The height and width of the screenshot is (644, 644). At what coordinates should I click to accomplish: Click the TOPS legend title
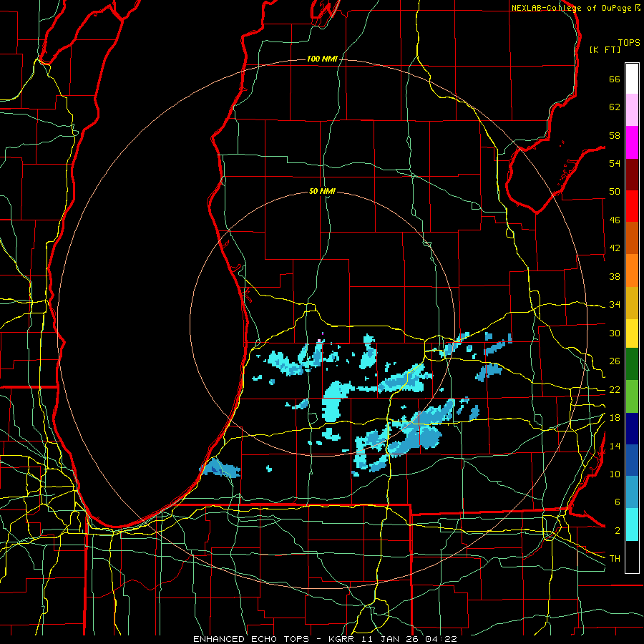(629, 43)
